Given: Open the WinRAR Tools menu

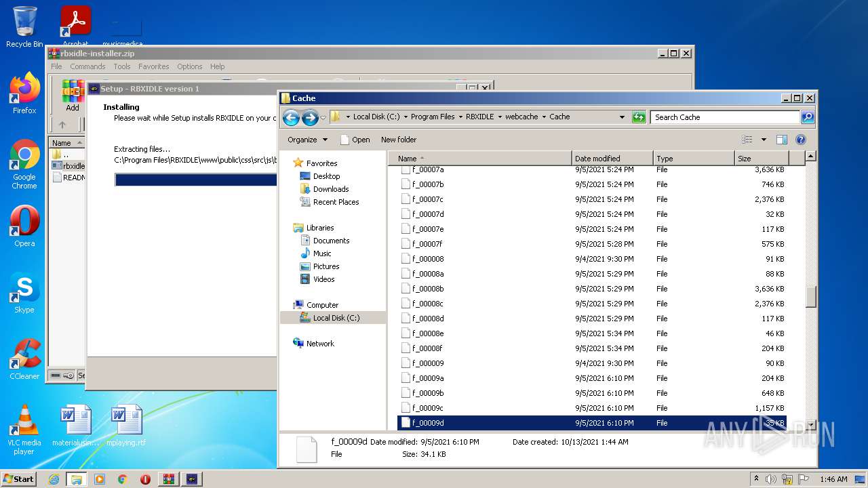Looking at the screenshot, I should point(122,66).
